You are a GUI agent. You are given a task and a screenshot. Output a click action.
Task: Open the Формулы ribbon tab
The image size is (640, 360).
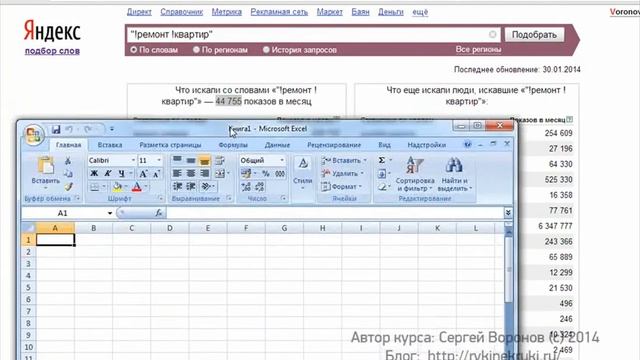[233, 145]
